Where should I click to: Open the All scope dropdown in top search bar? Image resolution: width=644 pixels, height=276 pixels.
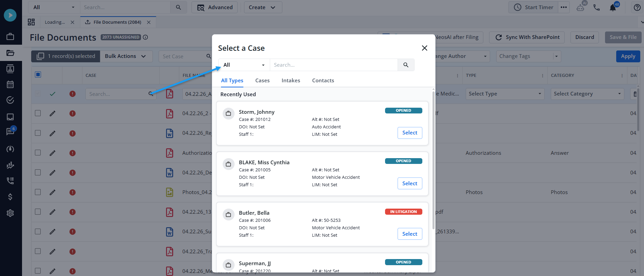(x=54, y=7)
